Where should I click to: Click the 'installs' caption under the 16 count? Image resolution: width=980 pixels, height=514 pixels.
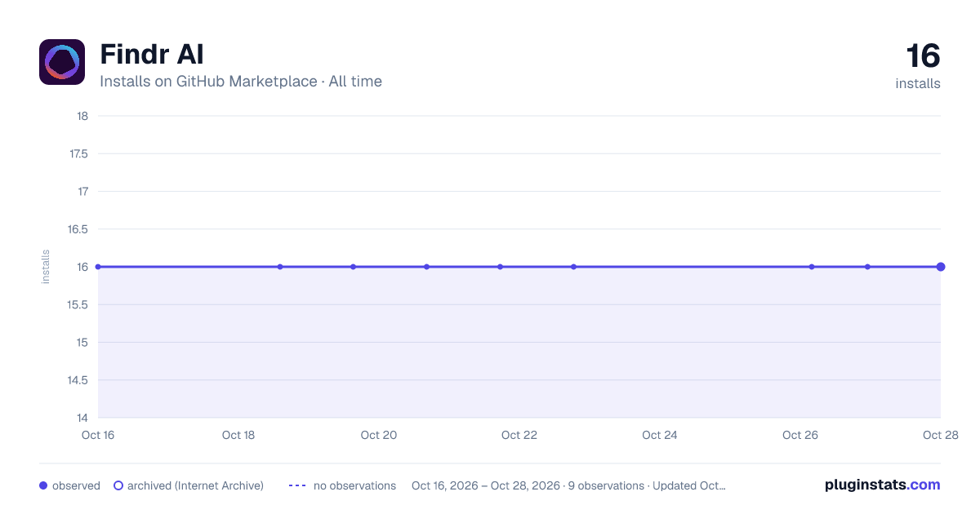click(918, 83)
